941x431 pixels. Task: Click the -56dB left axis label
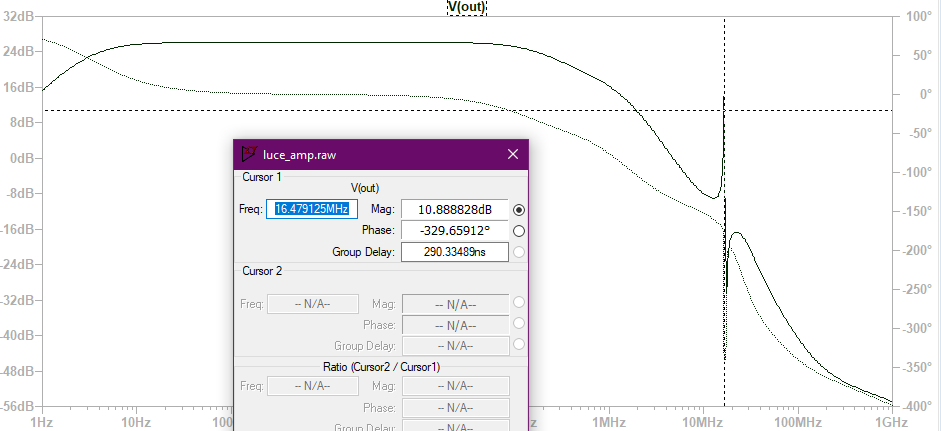(16, 406)
